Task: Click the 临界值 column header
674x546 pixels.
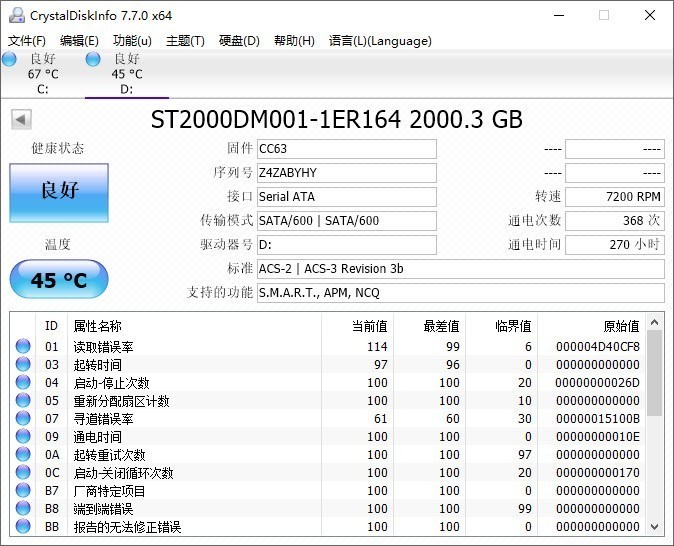Action: coord(501,326)
